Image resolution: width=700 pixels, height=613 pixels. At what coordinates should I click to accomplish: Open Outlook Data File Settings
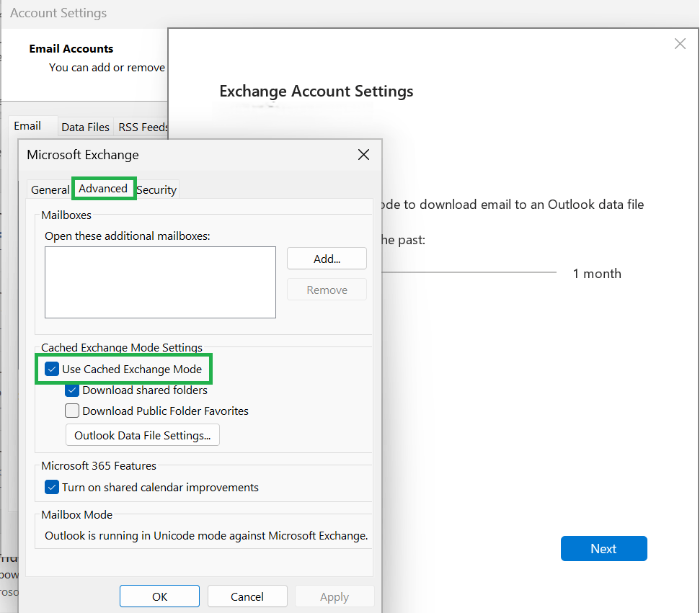(x=143, y=435)
